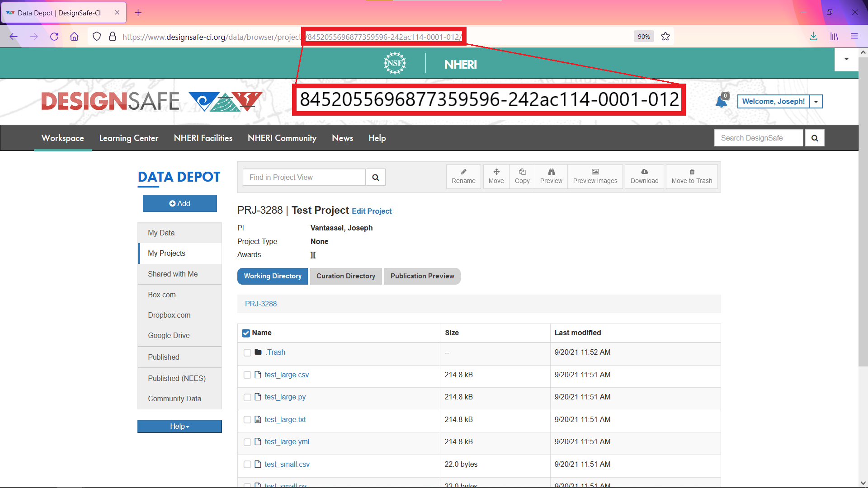The image size is (868, 488).
Task: Open the Learning Center menu
Action: tap(129, 138)
